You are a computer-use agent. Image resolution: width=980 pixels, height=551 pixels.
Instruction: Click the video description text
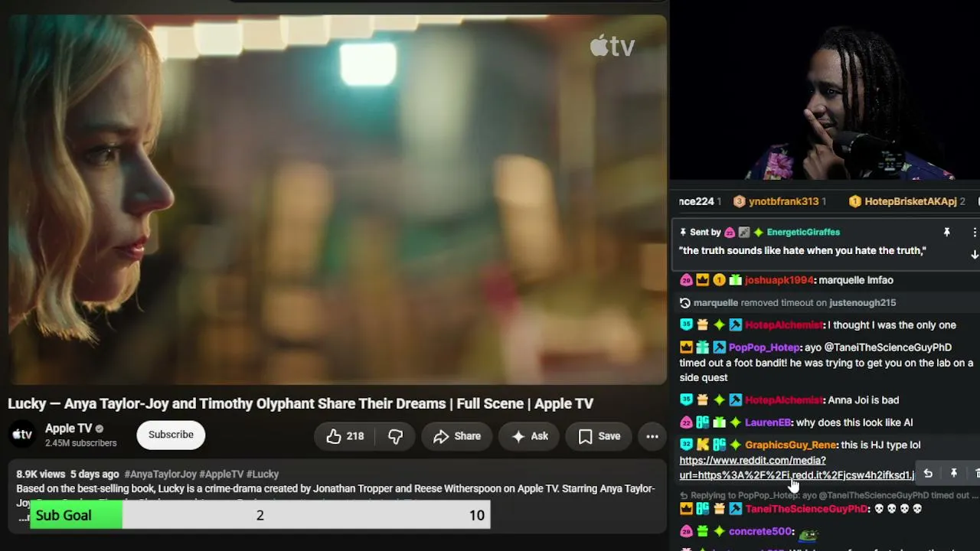pyautogui.click(x=335, y=495)
